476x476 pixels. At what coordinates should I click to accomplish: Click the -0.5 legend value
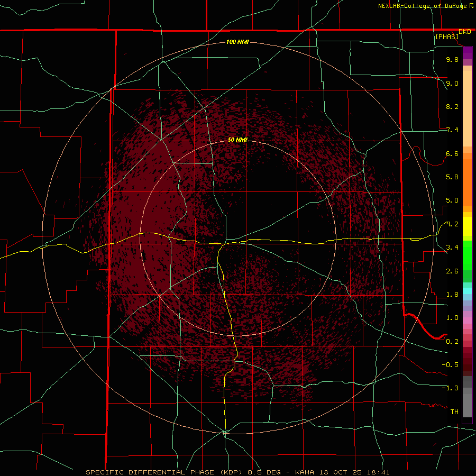tap(450, 365)
